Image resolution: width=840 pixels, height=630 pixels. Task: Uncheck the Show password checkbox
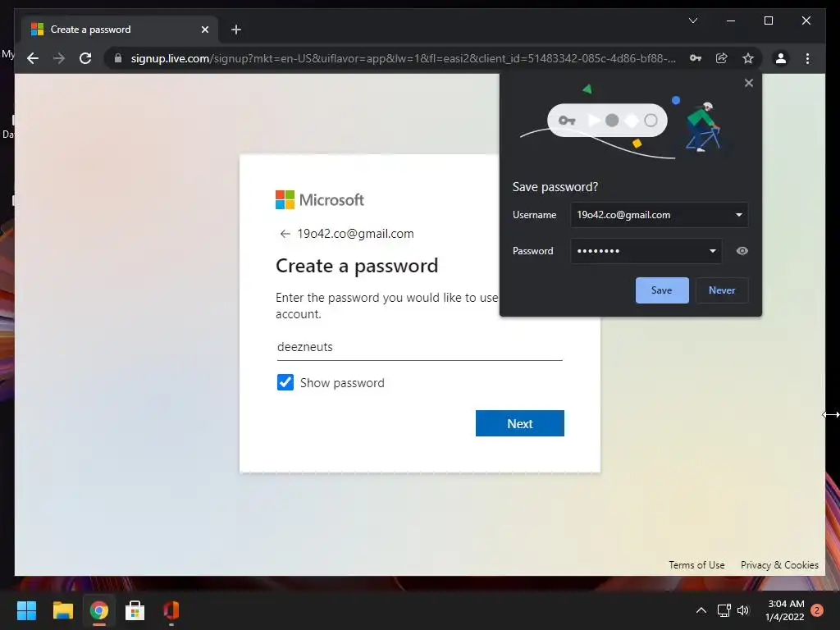[x=285, y=382]
